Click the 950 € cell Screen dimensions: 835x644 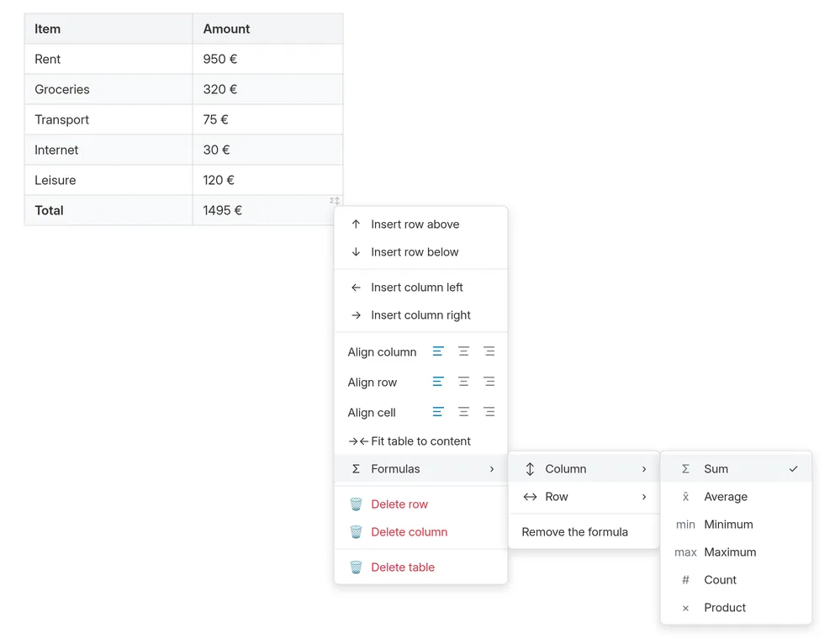267,59
